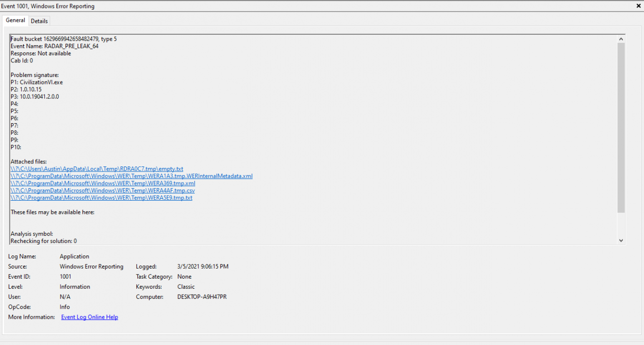Click the Logged date and time value
Viewport: 644px width, 345px height.
coord(203,267)
